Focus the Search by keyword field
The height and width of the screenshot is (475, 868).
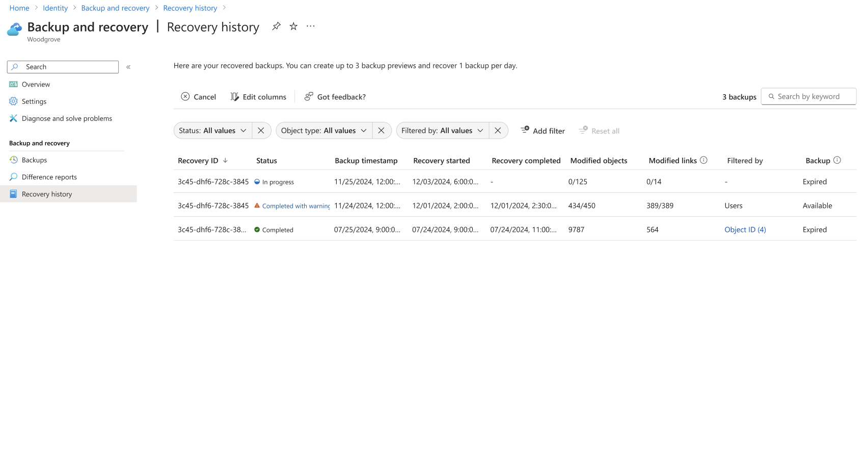808,96
